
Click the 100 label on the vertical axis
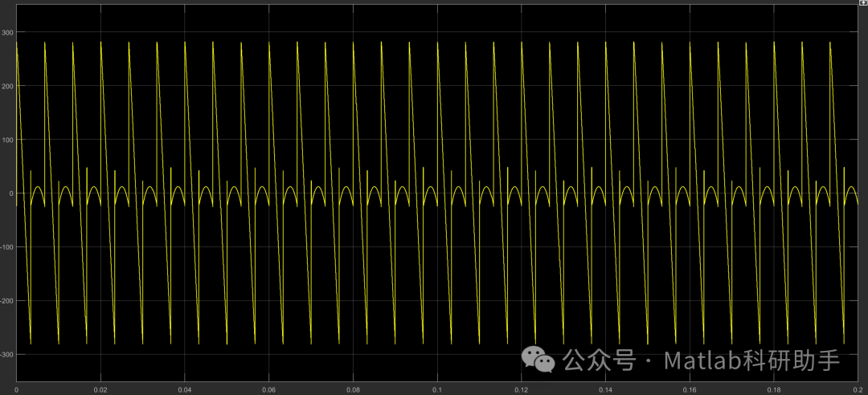[x=7, y=140]
